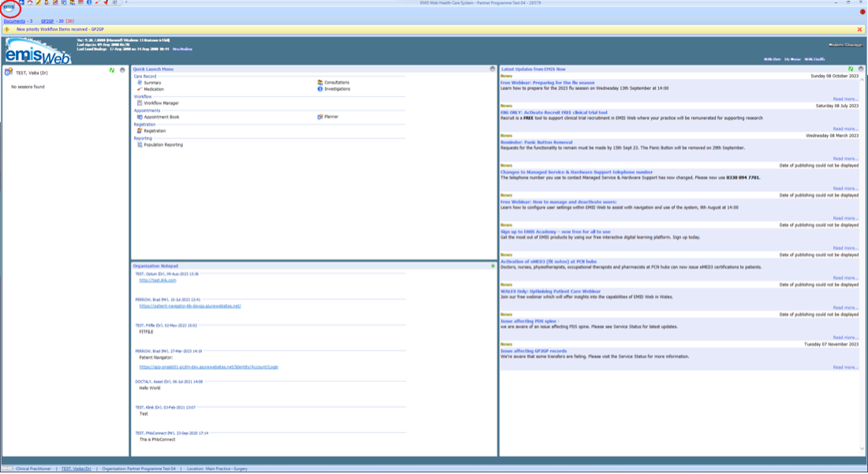
Task: Click 'Organisation: Partner Programme Test 04' status entry
Action: click(138, 468)
